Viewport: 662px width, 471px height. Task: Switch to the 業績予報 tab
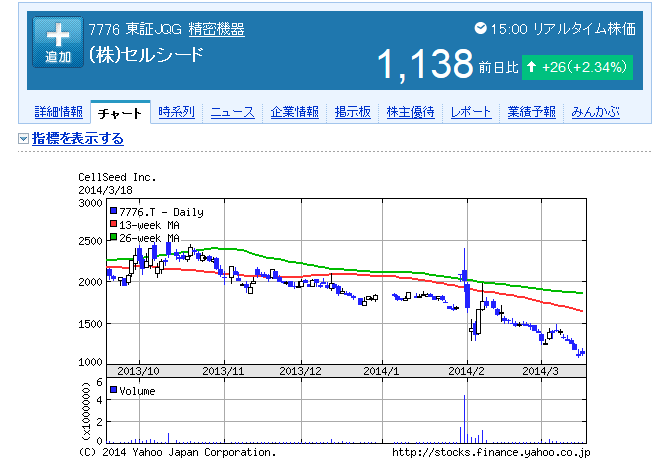(532, 112)
